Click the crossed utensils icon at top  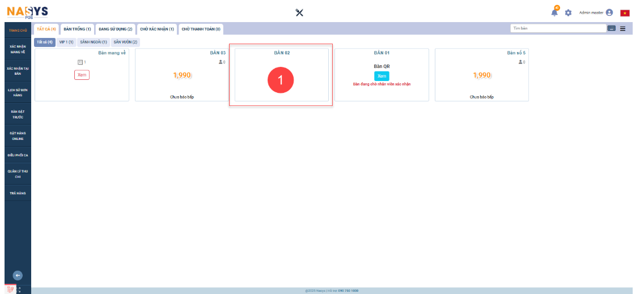coord(300,12)
